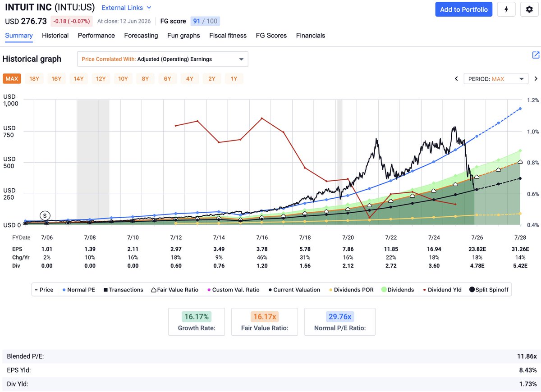541x392 pixels.
Task: Click the S split spinoff marker on chart
Action: tap(45, 216)
